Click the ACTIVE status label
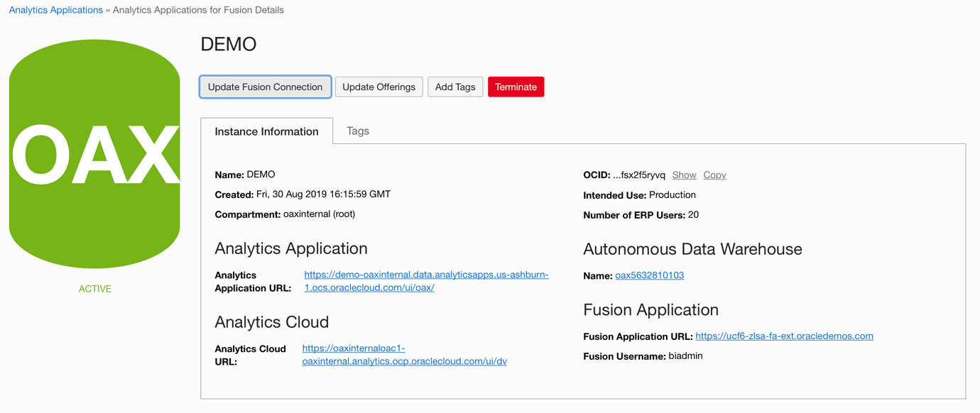This screenshot has height=413, width=980. click(x=94, y=289)
